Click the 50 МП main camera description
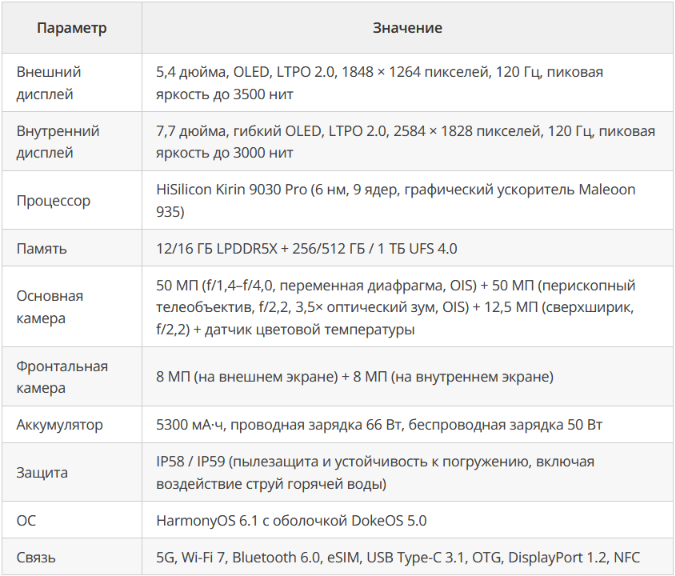The image size is (675, 576). tap(396, 307)
